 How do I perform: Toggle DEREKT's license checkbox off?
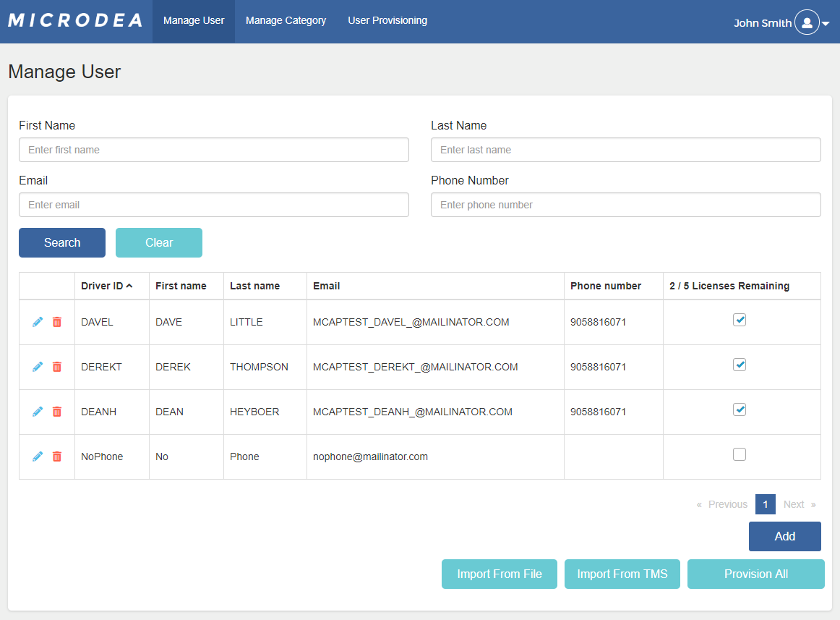739,365
